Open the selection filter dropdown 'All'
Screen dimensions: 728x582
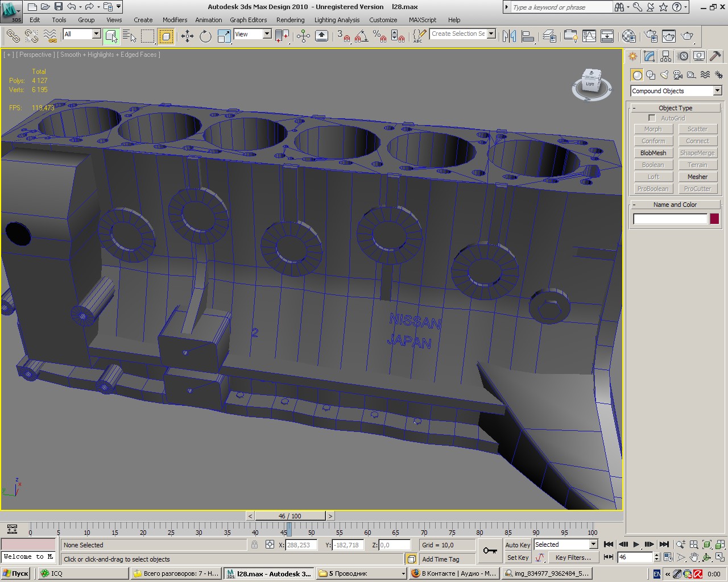pos(82,34)
